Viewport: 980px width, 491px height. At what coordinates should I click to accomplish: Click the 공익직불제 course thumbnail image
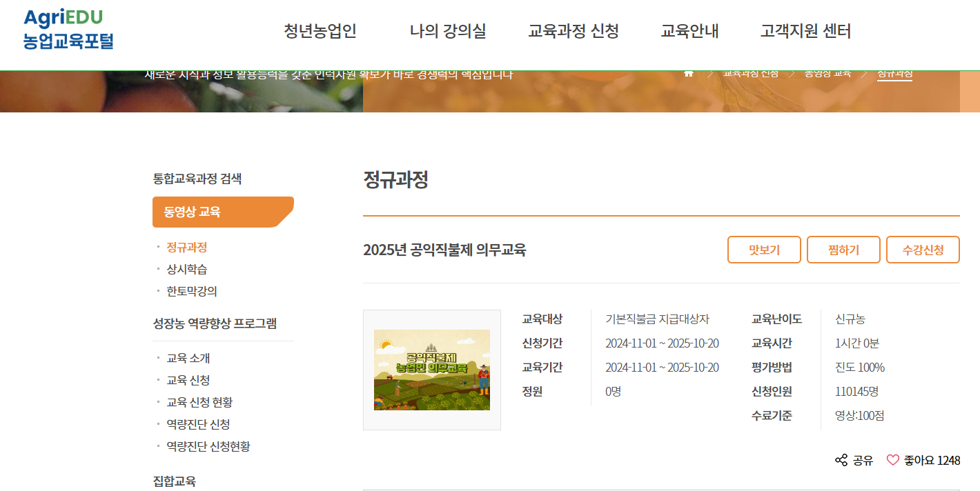tap(431, 368)
